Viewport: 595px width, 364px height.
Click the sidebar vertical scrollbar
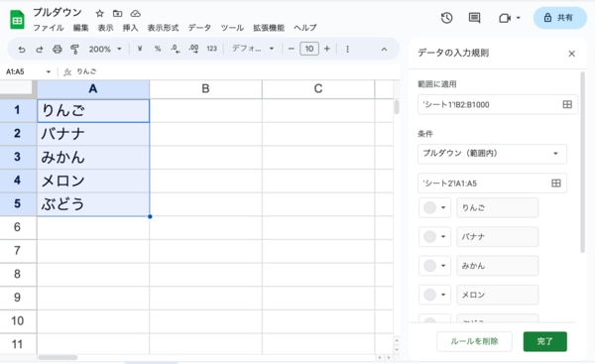(582, 162)
